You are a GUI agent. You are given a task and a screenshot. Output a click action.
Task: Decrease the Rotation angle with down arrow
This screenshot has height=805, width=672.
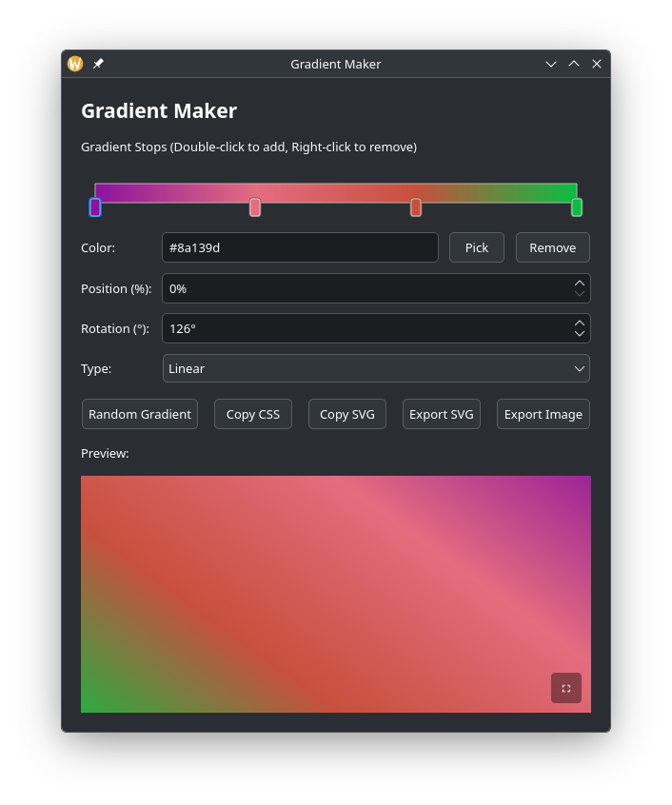click(x=579, y=334)
